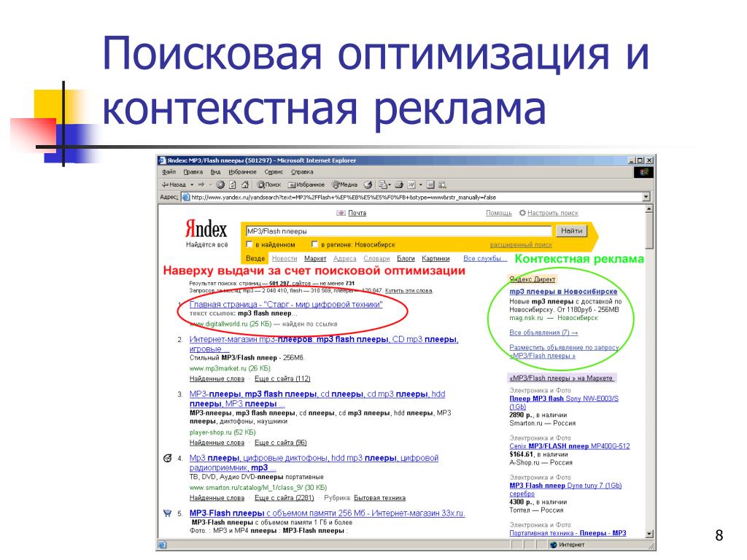Click the shopping cart icon beside result 5
Viewport: 747px width, 560px height.
point(167,513)
